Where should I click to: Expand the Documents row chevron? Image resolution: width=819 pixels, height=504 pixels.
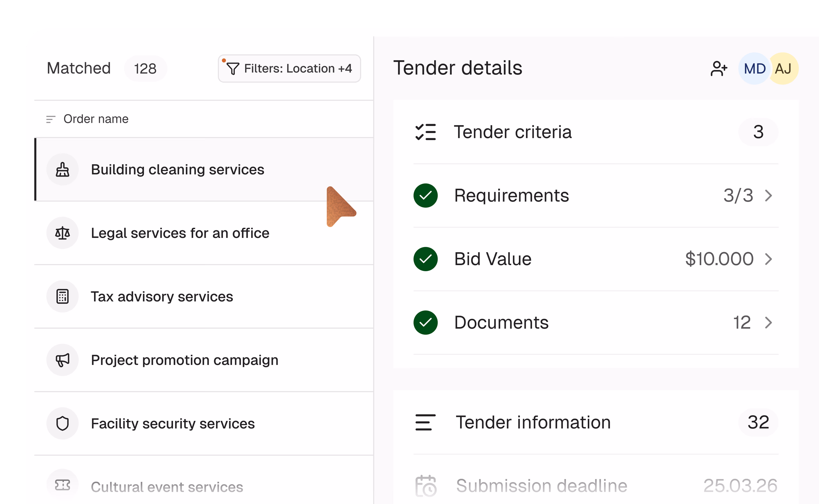click(x=769, y=322)
